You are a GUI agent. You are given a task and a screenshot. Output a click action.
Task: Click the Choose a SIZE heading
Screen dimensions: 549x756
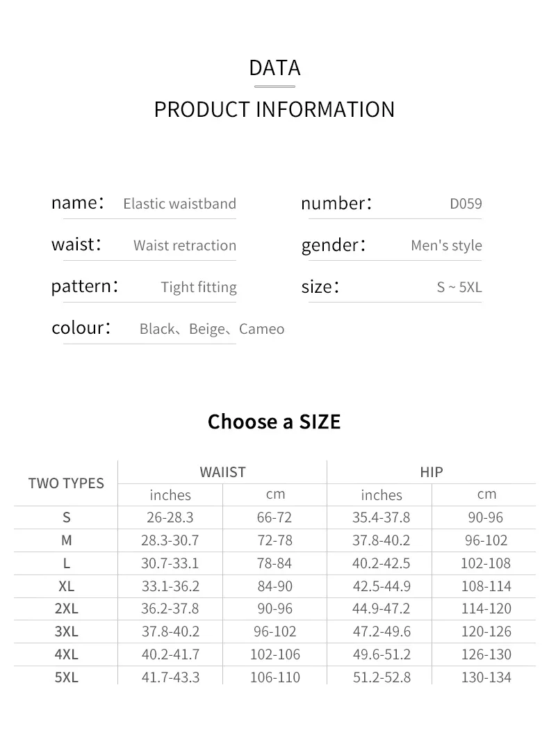click(274, 421)
